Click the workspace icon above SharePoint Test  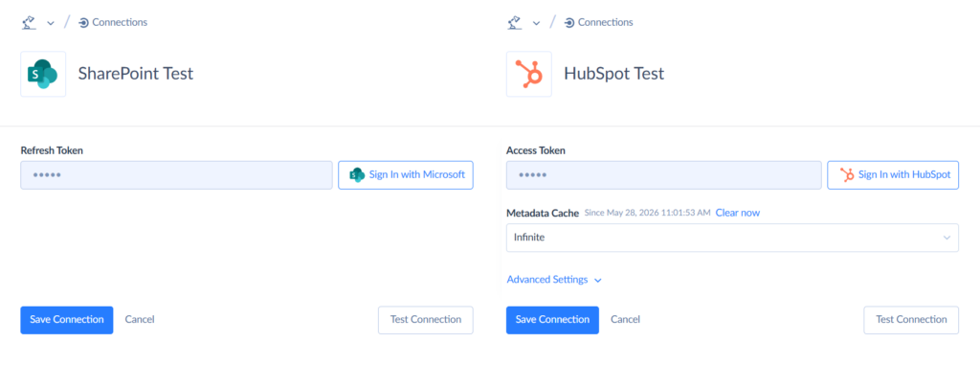tap(29, 23)
